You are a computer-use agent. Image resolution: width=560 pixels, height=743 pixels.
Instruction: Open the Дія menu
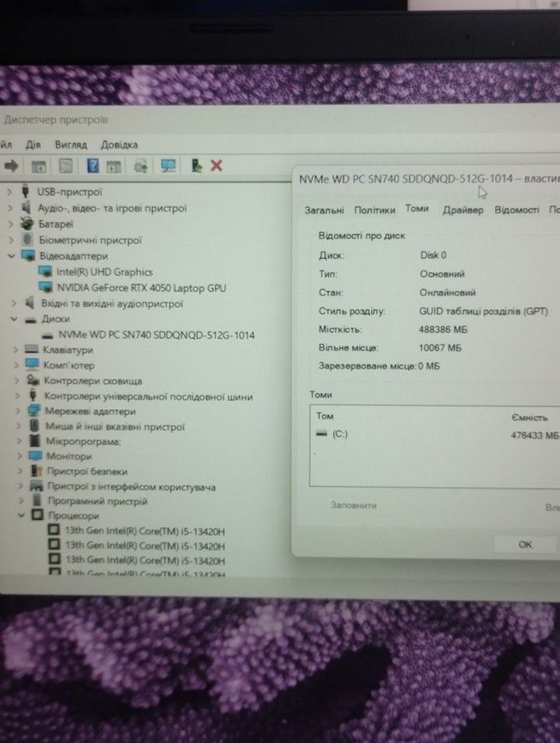(x=33, y=144)
